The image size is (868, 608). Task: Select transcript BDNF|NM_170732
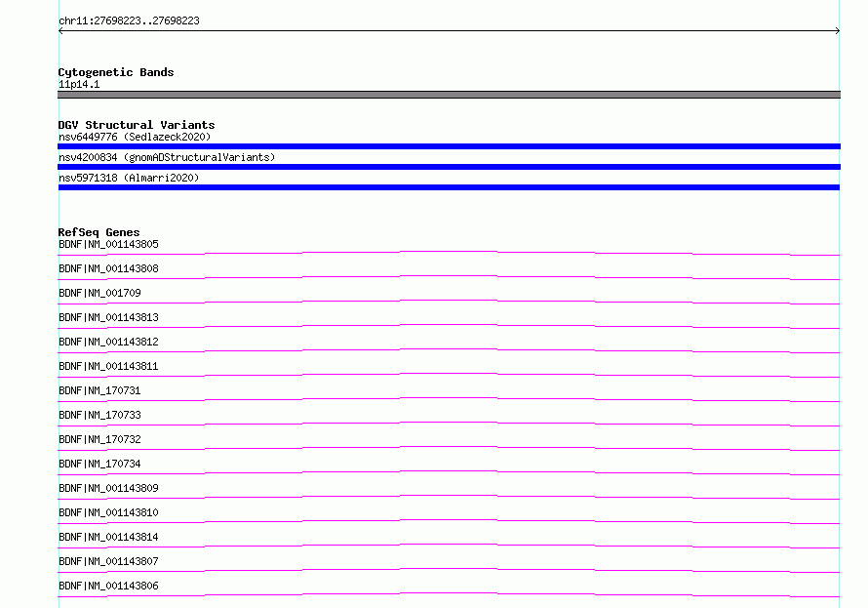(99, 439)
